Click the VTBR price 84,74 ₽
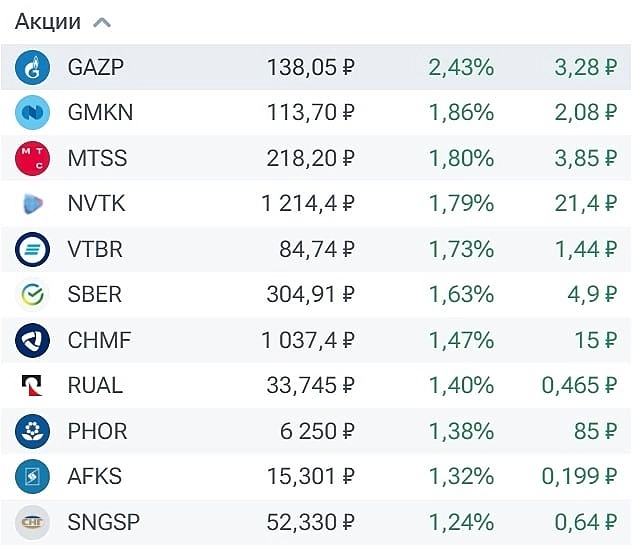 click(317, 249)
